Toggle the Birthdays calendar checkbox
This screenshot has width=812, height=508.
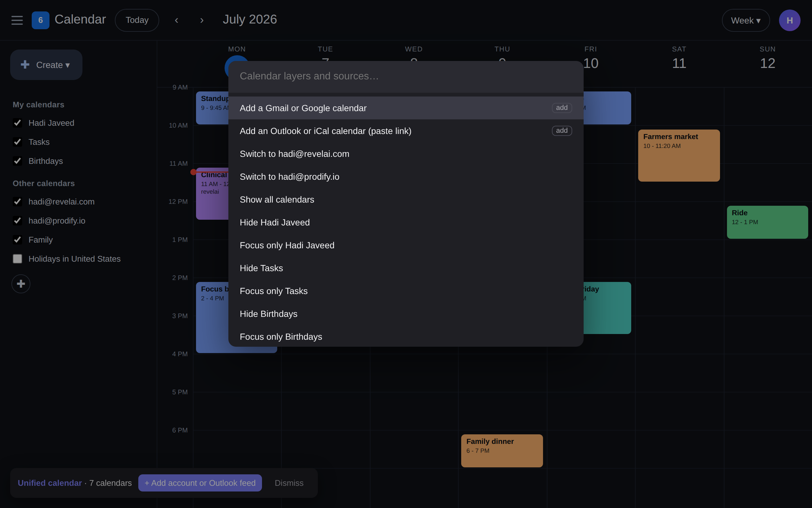point(17,161)
